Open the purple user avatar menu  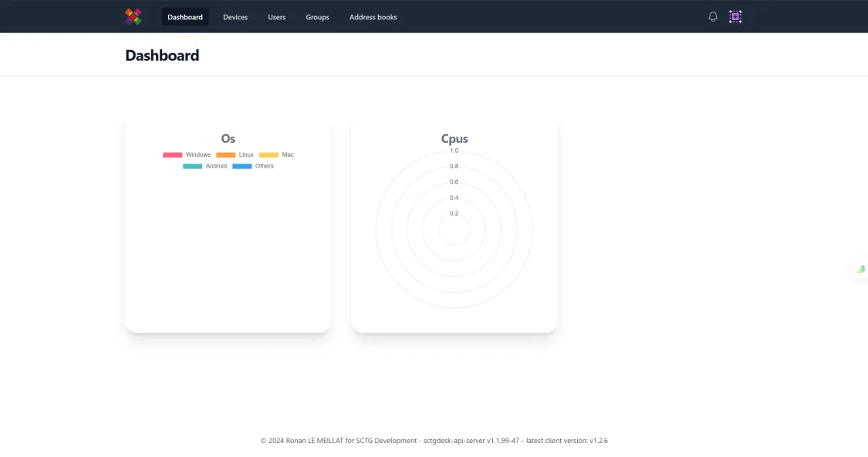[735, 17]
